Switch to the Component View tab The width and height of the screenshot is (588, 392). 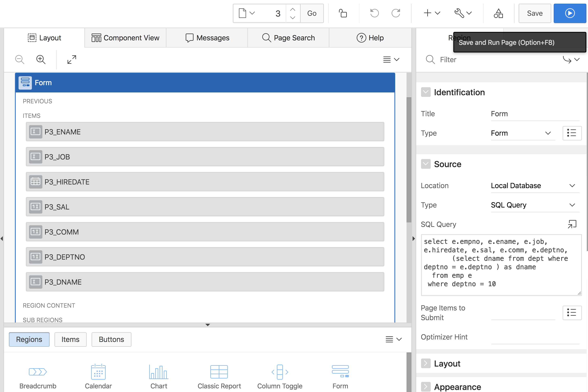pyautogui.click(x=125, y=38)
